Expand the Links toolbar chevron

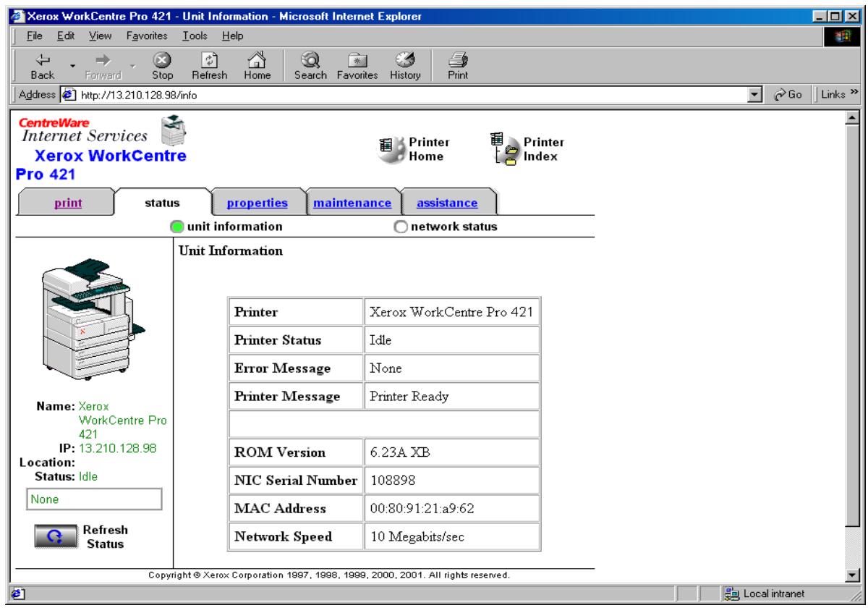point(853,93)
